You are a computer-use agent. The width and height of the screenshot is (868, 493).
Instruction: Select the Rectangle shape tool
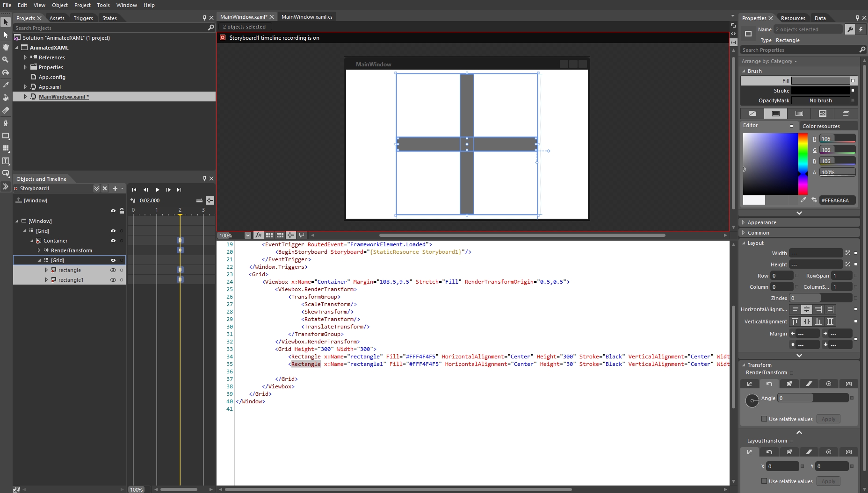tap(6, 136)
